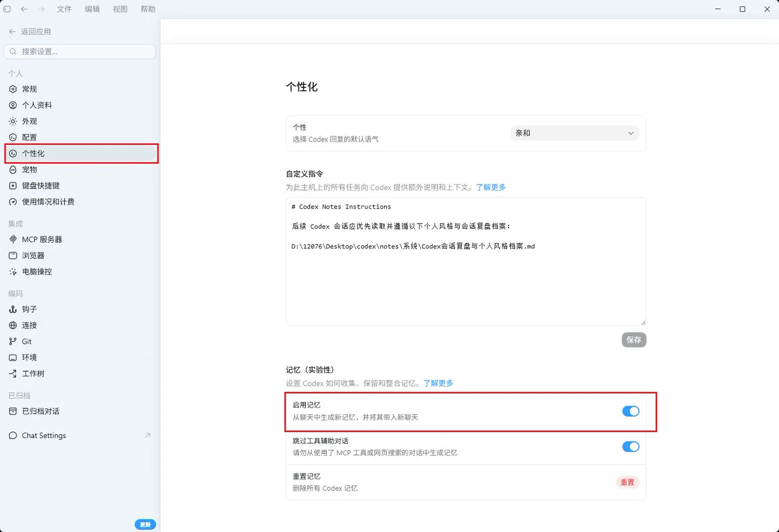The width and height of the screenshot is (779, 532).
Task: Click the sidebar toggle icon in title bar
Action: coord(7,9)
